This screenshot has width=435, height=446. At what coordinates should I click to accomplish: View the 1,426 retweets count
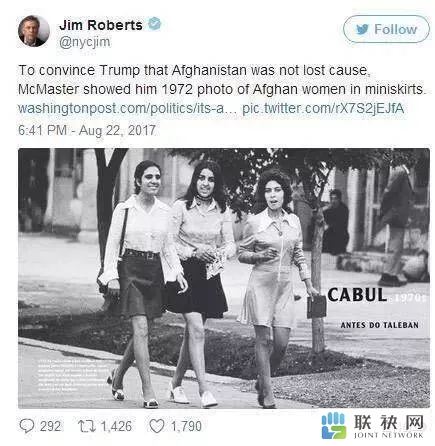pyautogui.click(x=116, y=426)
